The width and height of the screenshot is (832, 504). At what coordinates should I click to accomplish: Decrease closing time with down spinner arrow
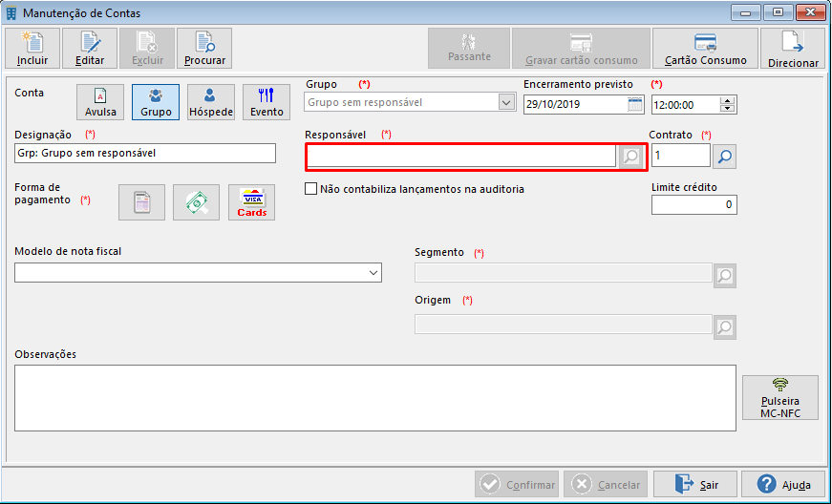click(x=728, y=109)
